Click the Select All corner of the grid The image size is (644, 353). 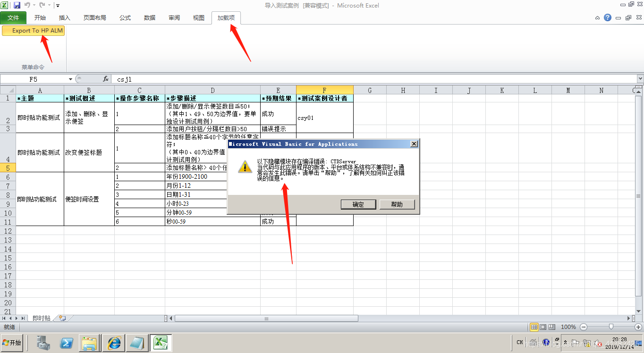click(x=8, y=90)
